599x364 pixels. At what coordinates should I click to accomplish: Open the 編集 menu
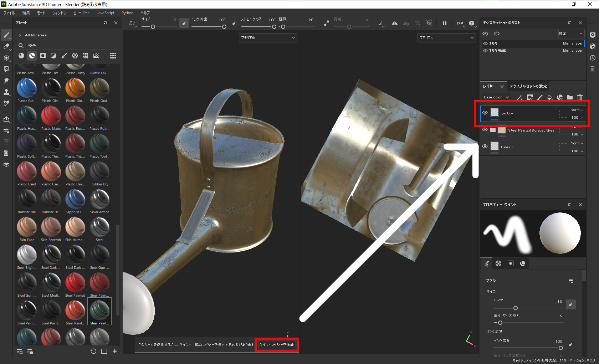(26, 13)
